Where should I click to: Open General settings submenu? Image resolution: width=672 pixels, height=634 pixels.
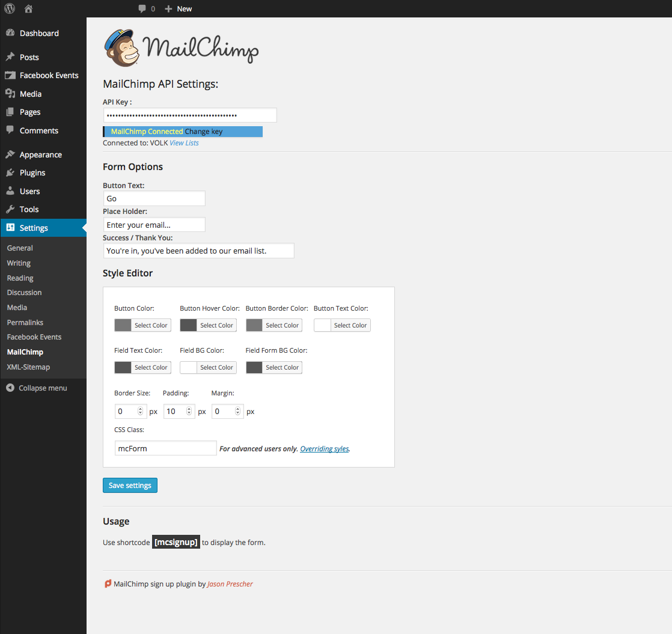click(x=20, y=248)
